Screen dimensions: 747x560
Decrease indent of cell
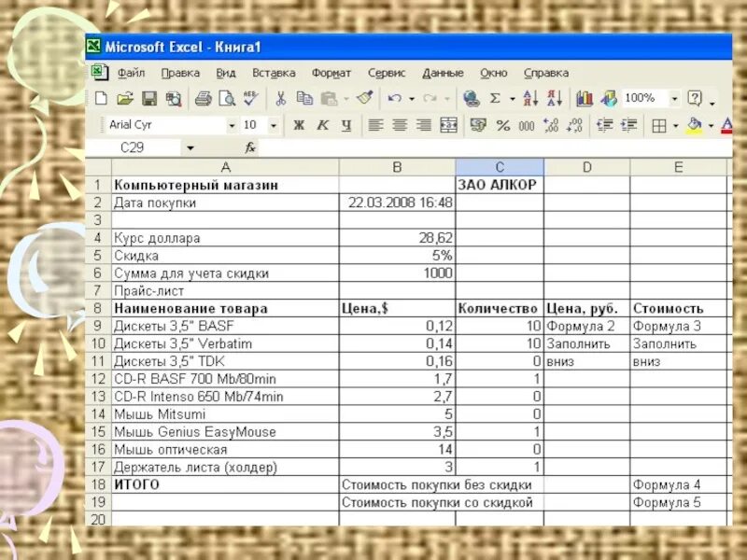[604, 125]
